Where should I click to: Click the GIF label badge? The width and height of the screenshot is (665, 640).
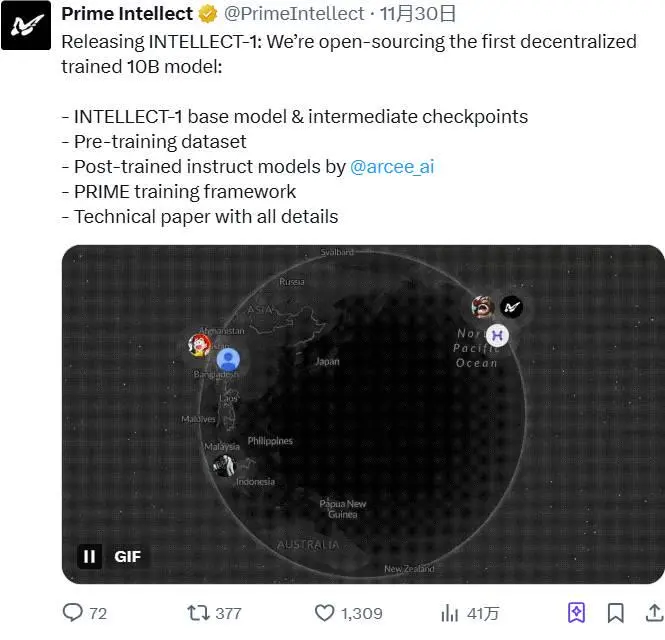(127, 556)
